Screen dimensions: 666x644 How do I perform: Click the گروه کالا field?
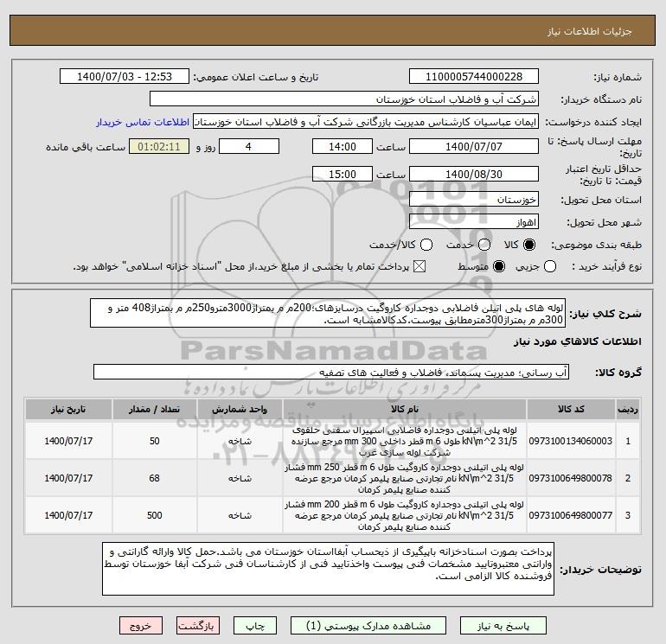(331, 373)
